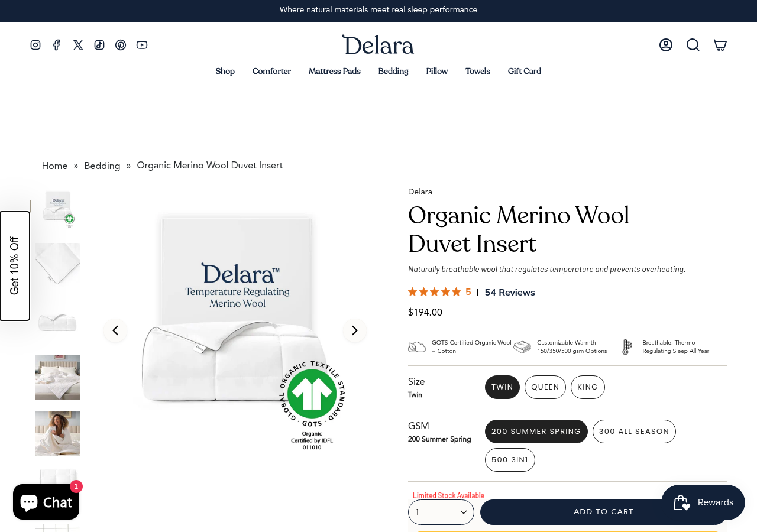This screenshot has width=757, height=532.
Task: Open the Mattress Pads menu
Action: pos(335,72)
